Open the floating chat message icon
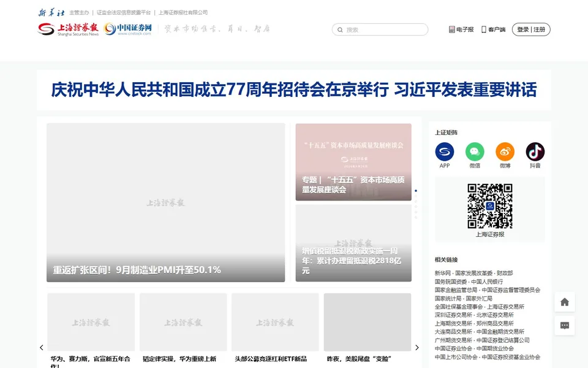This screenshot has width=588, height=368. point(565,326)
